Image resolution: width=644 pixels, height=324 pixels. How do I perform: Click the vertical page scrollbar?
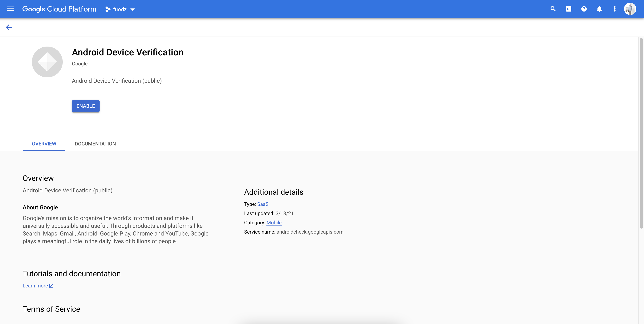(x=641, y=133)
